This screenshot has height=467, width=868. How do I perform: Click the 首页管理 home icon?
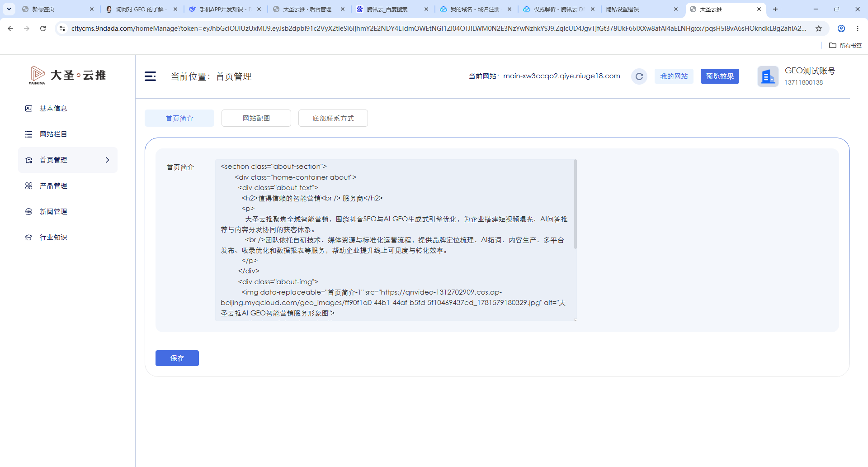coord(28,160)
